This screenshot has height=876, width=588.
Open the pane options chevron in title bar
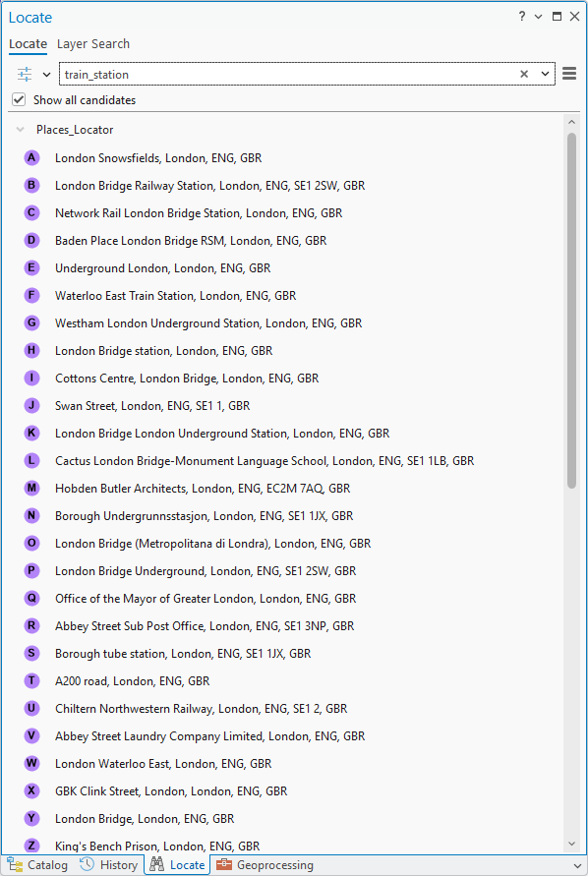(x=538, y=17)
